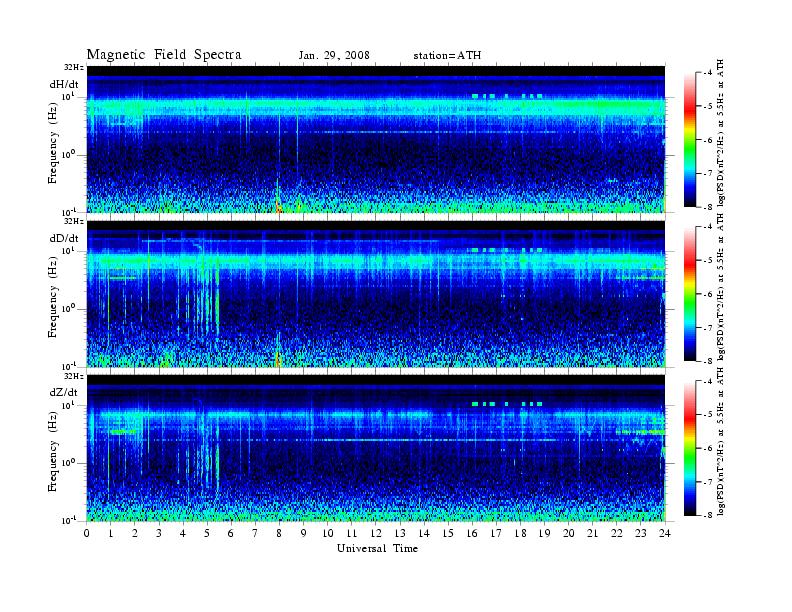Click hour "23" on the time axis

coord(640,534)
